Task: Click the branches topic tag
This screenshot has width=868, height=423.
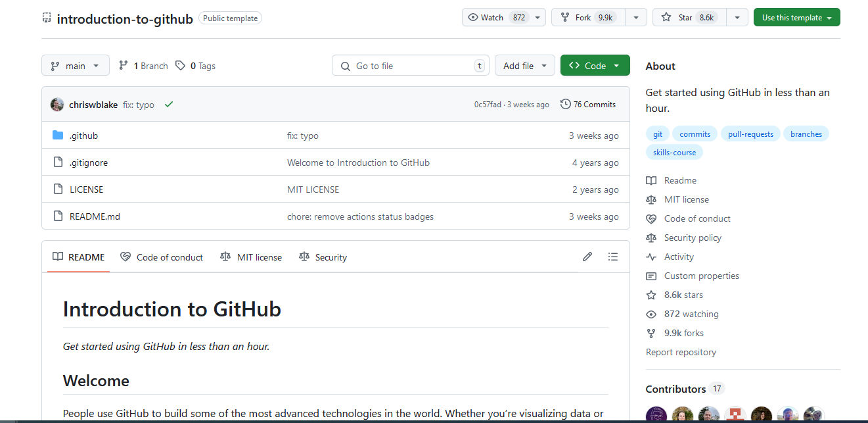Action: pyautogui.click(x=806, y=134)
